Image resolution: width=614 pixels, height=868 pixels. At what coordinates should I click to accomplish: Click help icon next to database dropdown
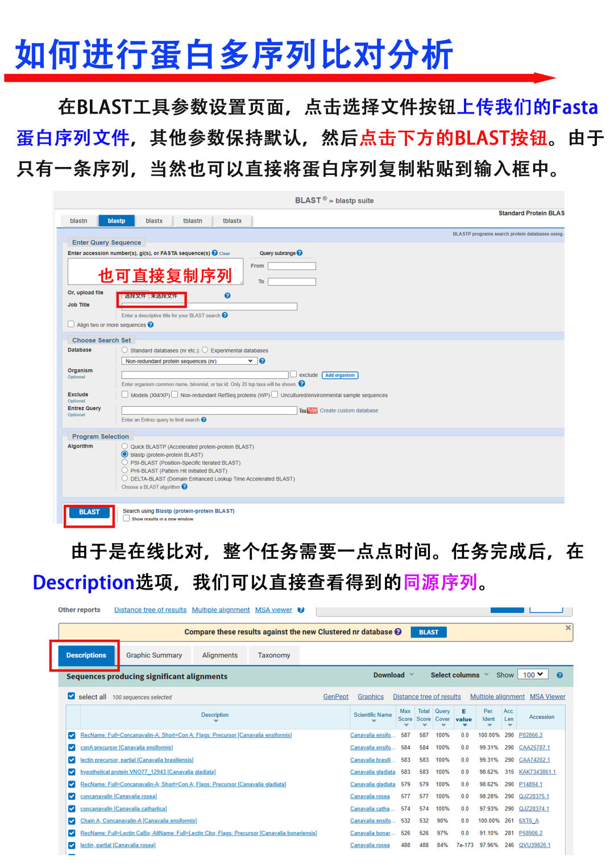(262, 361)
